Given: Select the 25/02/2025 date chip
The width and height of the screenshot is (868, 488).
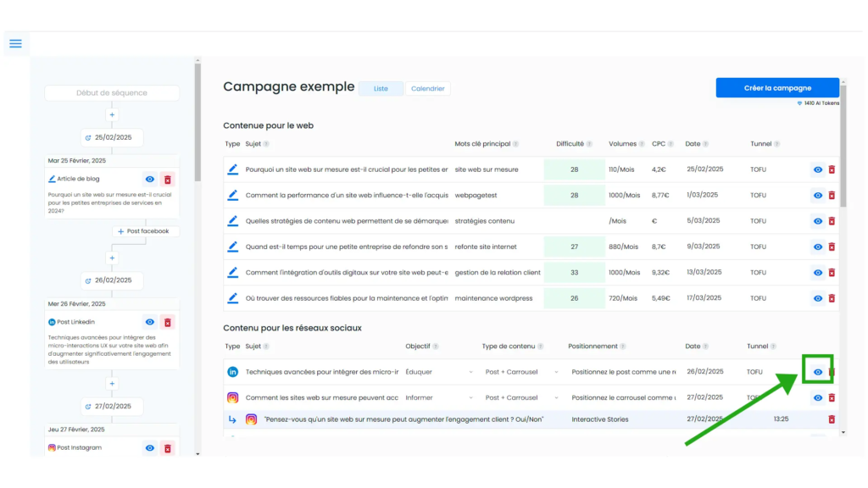Looking at the screenshot, I should (112, 138).
